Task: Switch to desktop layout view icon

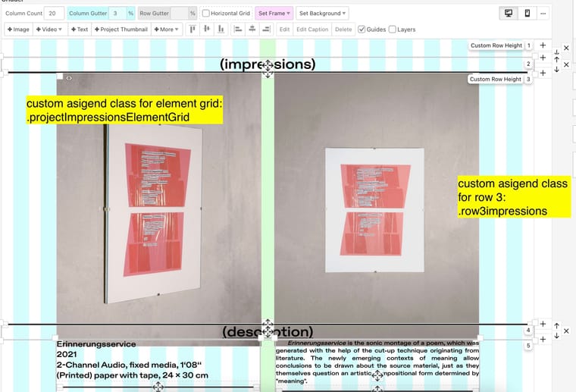Action: click(507, 14)
